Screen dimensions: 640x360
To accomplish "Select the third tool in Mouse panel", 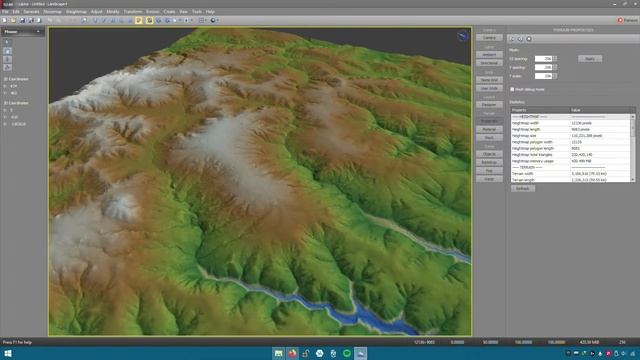I will (x=7, y=59).
